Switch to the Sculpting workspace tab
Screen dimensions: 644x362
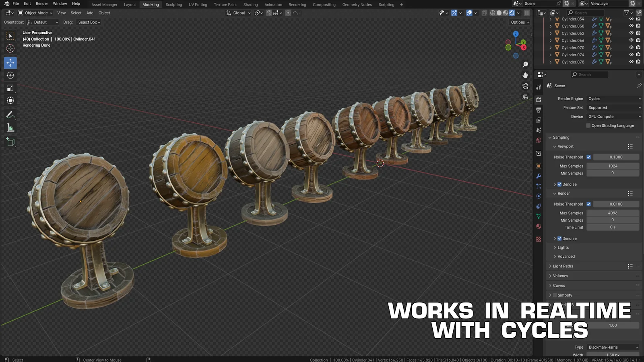point(173,4)
